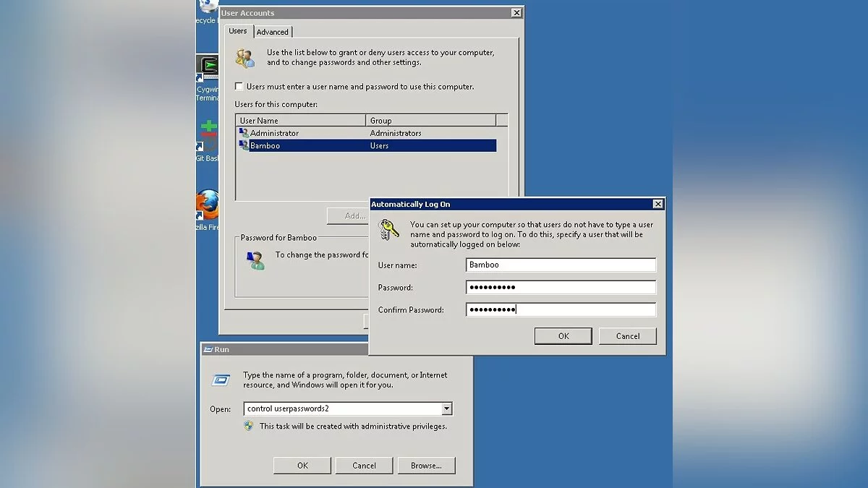The height and width of the screenshot is (488, 868).
Task: Click into the Confirm Password field
Action: [x=561, y=309]
